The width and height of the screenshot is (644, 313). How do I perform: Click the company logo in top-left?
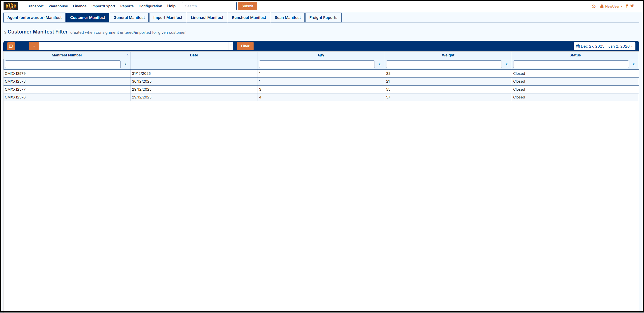[11, 6]
